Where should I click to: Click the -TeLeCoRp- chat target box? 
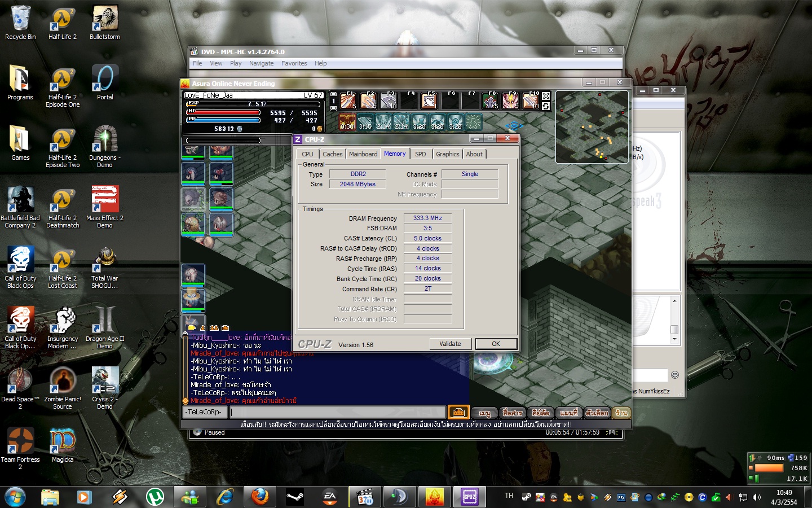pyautogui.click(x=205, y=412)
